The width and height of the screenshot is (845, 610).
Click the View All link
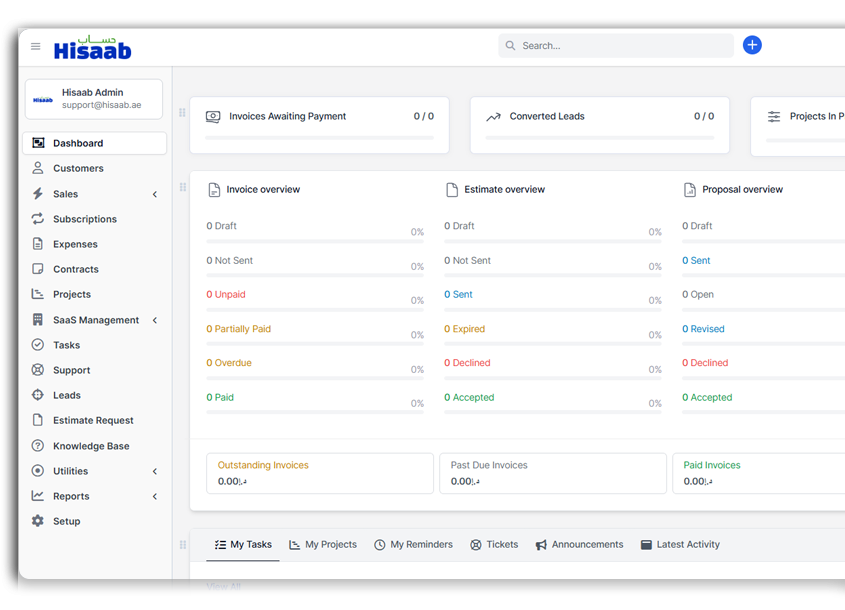click(223, 587)
